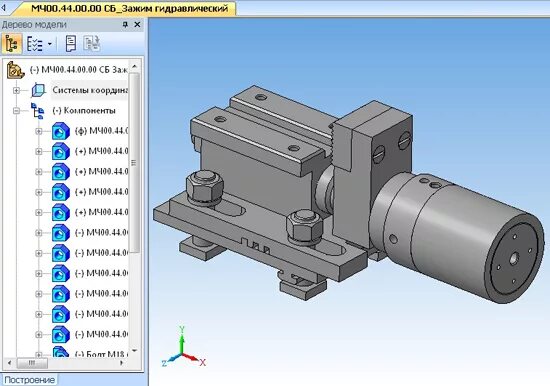Viewport: 550px width, 386px height.
Task: Click the tree vertical scrollbar down arrow
Action: coord(134,351)
